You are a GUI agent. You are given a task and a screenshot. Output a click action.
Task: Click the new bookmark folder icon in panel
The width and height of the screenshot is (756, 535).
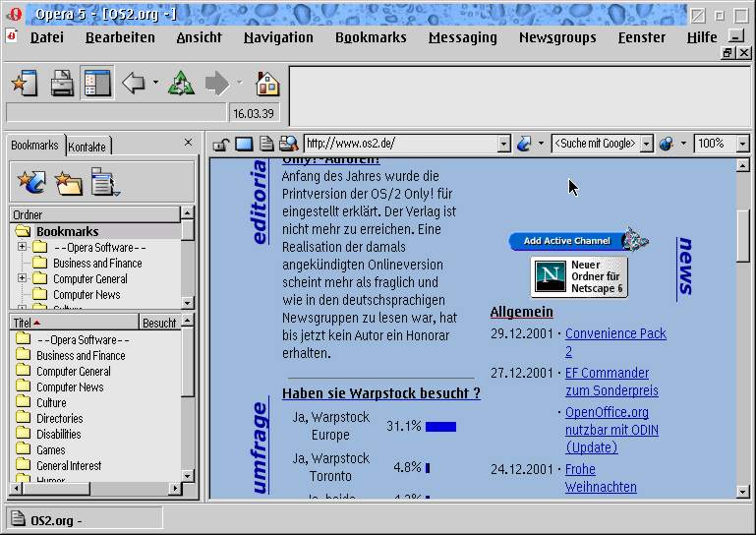[68, 183]
